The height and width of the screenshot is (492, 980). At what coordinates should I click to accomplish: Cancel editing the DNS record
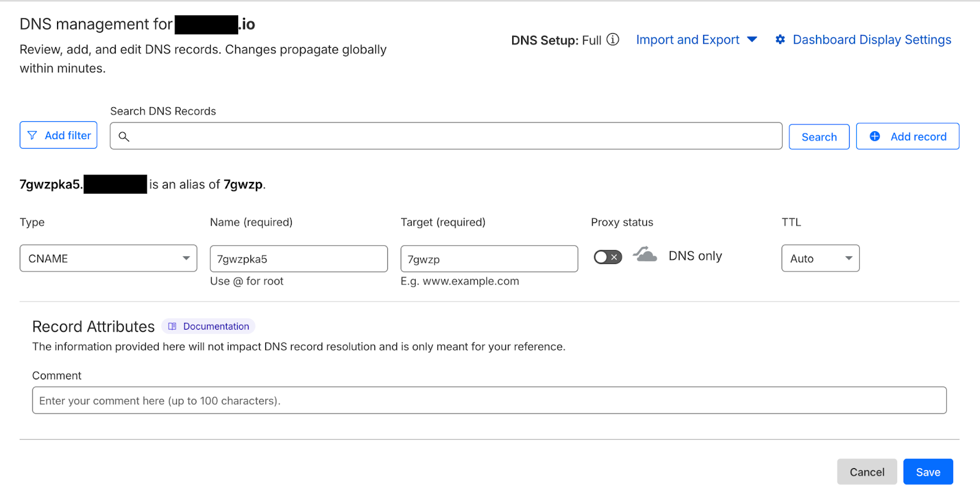[867, 472]
